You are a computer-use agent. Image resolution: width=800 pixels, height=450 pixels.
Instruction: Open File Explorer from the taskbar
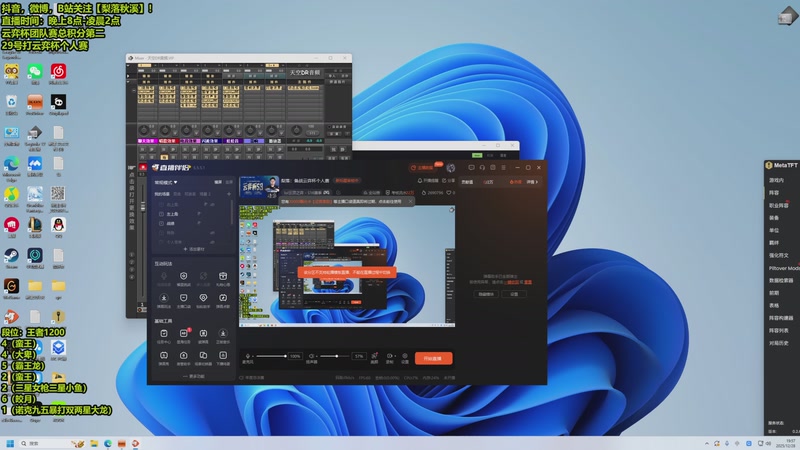coord(94,443)
